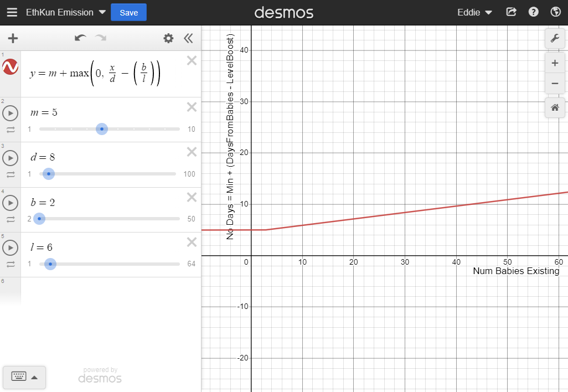Click the d slider handle
The image size is (568, 392).
(x=49, y=174)
